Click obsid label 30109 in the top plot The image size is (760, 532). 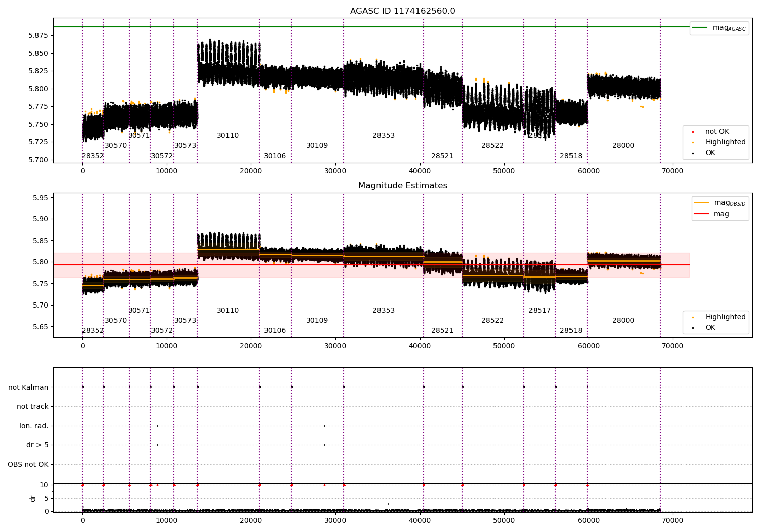tap(317, 146)
